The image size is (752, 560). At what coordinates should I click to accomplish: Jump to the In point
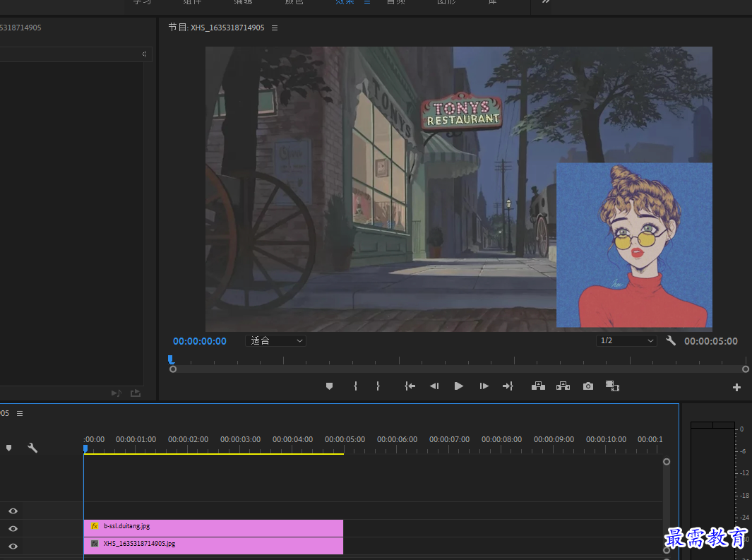[410, 386]
